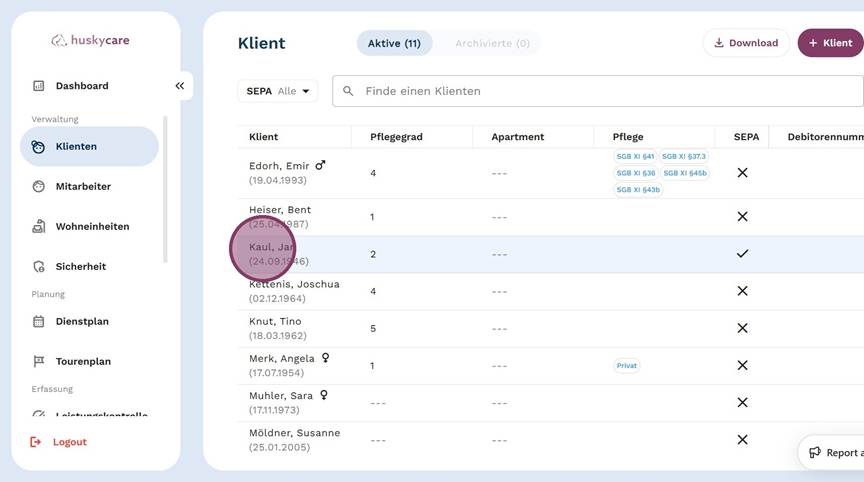Click the SGB XI §45b tag

tap(685, 173)
